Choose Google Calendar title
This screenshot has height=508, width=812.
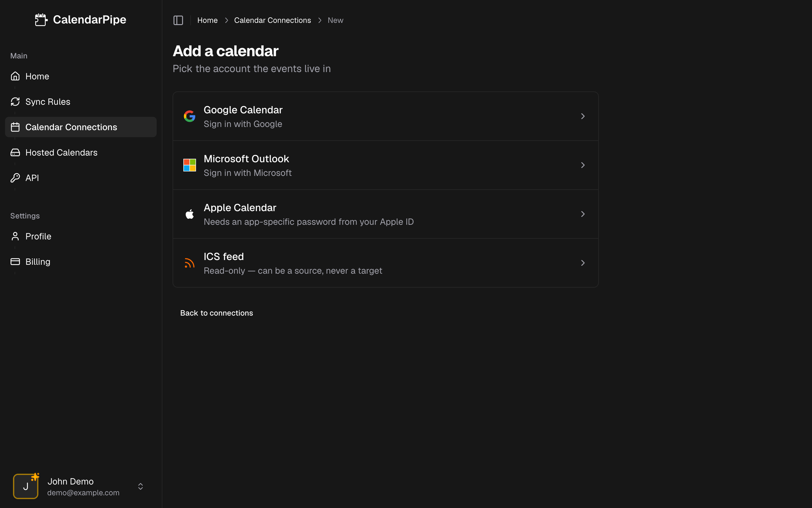point(243,110)
